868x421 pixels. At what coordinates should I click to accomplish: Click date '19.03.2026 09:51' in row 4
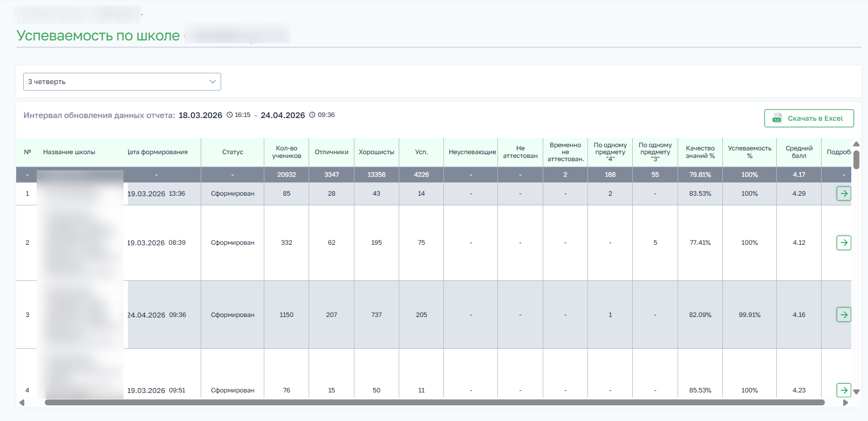click(156, 390)
